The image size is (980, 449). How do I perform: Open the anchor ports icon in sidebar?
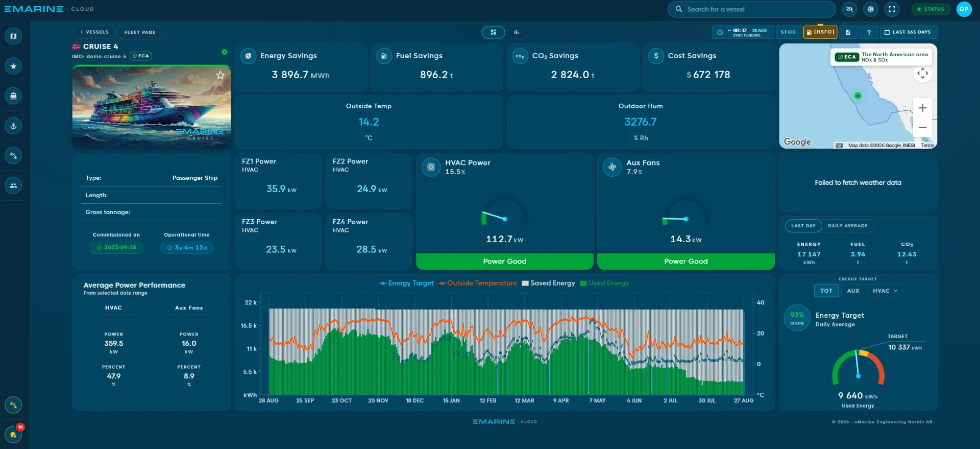[13, 126]
